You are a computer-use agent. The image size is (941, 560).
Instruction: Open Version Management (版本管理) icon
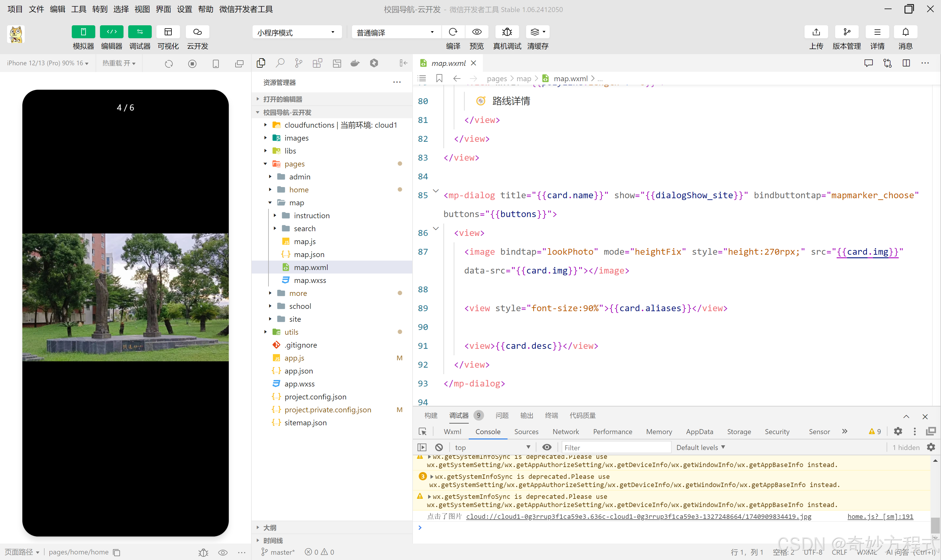pos(846,32)
